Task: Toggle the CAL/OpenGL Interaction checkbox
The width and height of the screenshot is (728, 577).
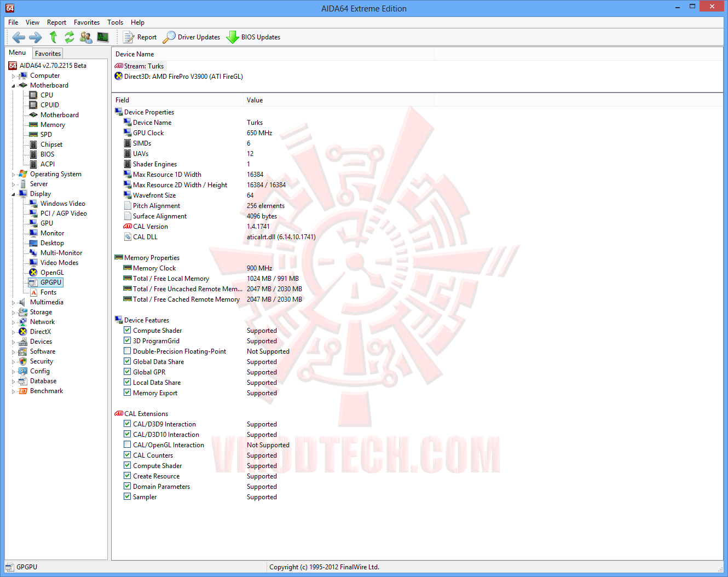Action: pyautogui.click(x=128, y=445)
